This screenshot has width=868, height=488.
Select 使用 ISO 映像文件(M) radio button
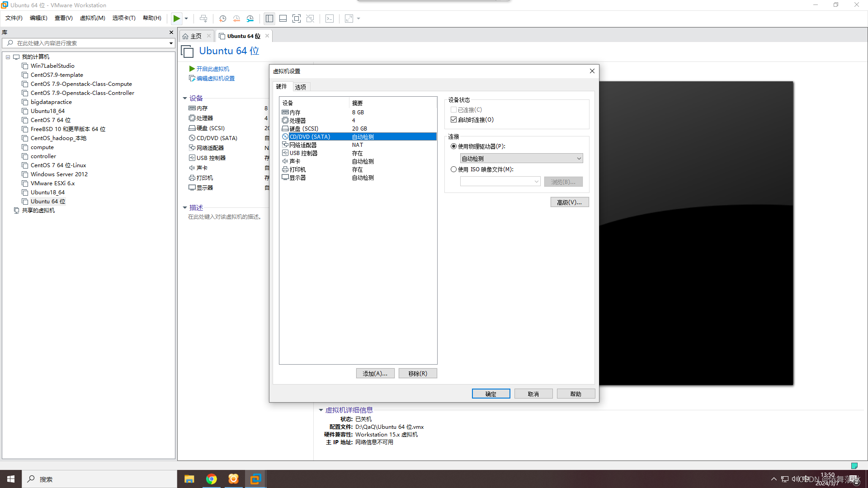coord(453,169)
